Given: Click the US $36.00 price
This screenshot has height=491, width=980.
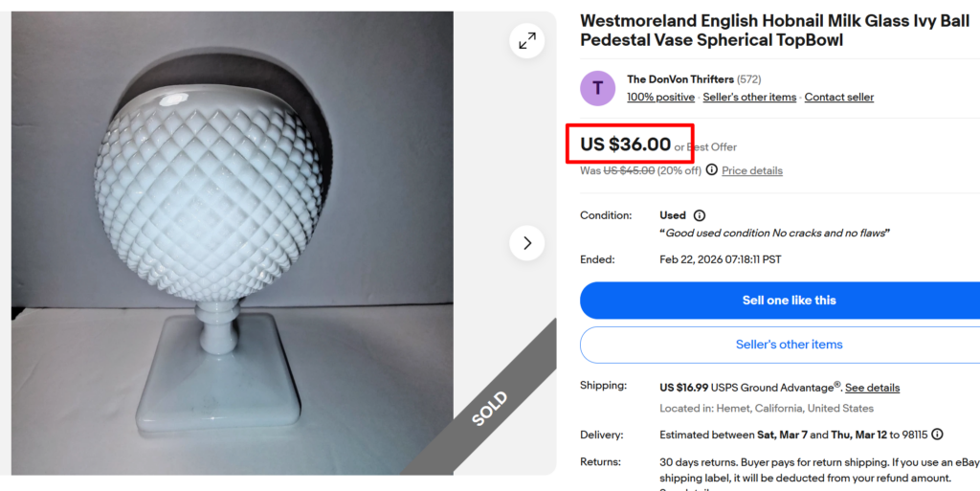Looking at the screenshot, I should [626, 145].
